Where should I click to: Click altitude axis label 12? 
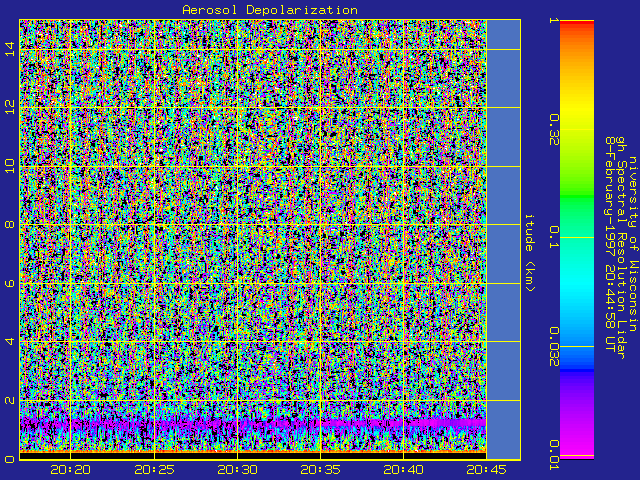(10, 107)
